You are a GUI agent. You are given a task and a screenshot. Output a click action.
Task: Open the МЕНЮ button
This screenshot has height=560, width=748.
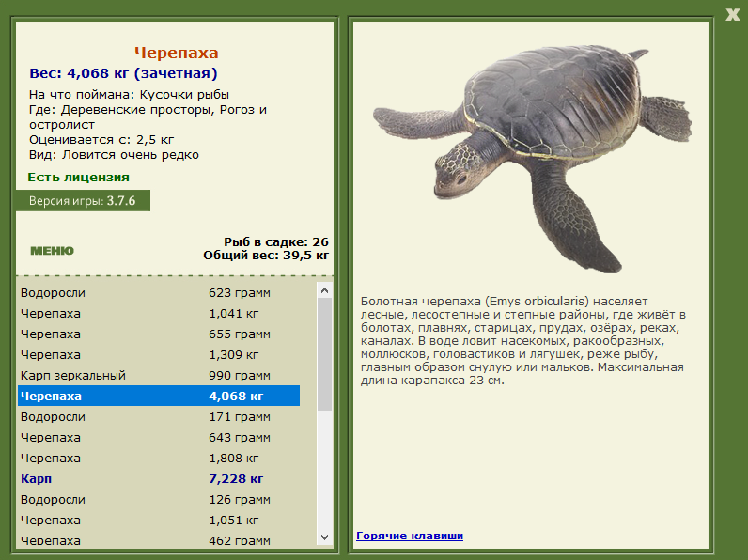[52, 251]
